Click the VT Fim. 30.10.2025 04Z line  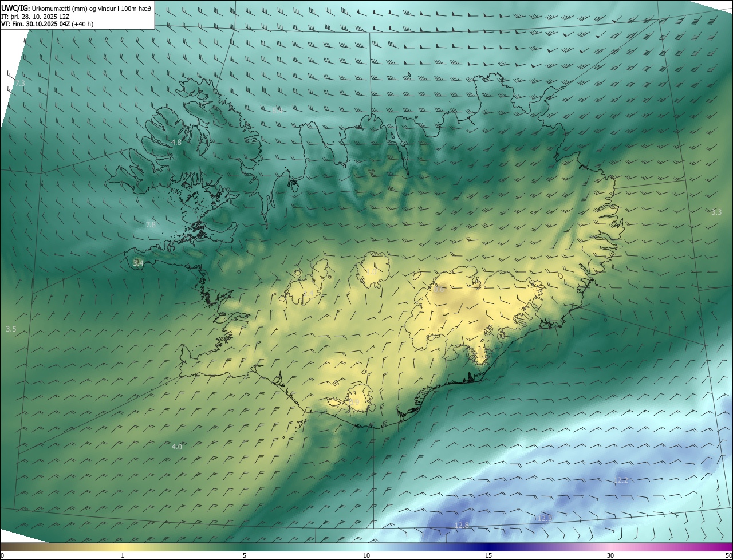point(47,24)
